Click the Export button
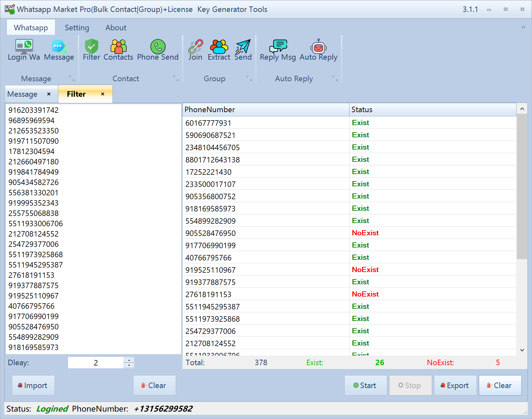 click(455, 385)
